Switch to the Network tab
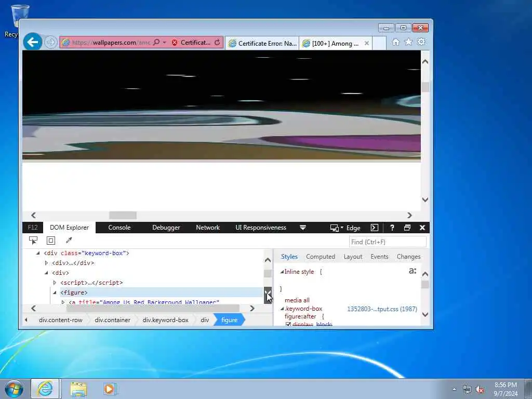 [208, 228]
